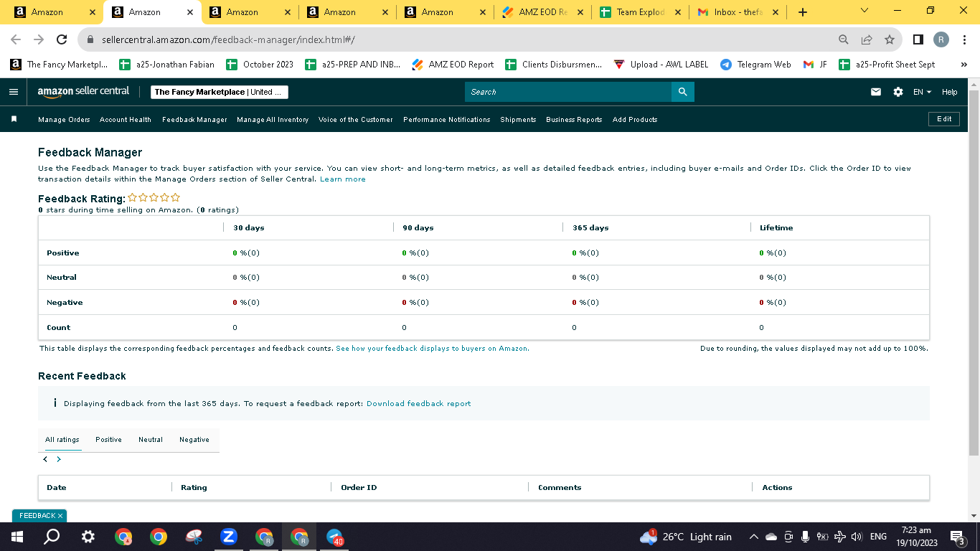Close the AMZ EOD Re tab
The width and height of the screenshot is (980, 551).
tap(580, 12)
